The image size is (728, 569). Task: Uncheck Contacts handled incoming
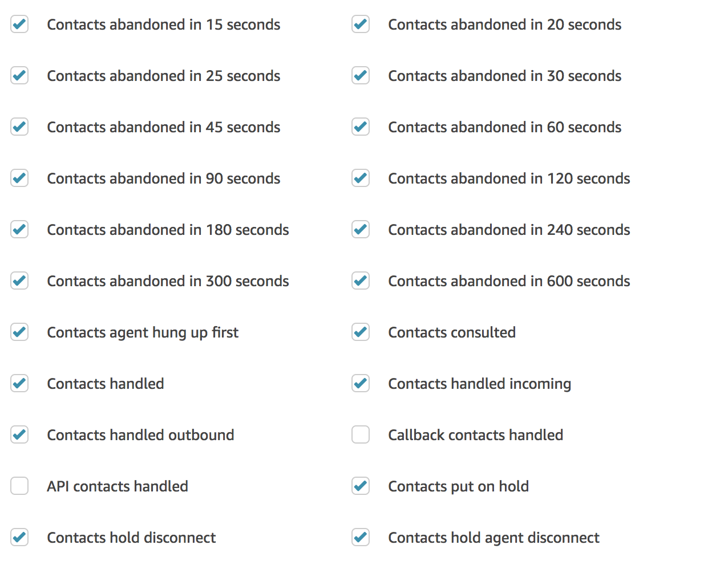pyautogui.click(x=361, y=383)
